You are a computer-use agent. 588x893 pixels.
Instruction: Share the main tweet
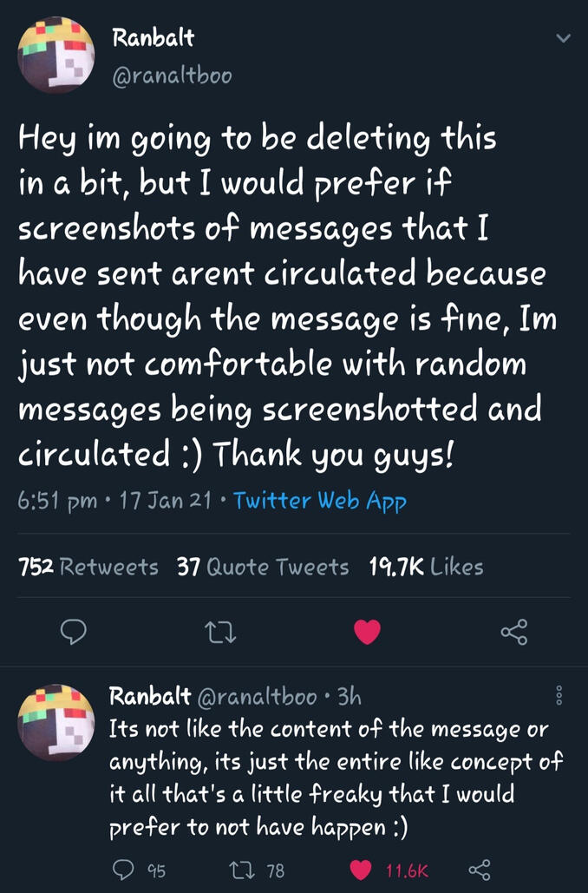point(513,634)
